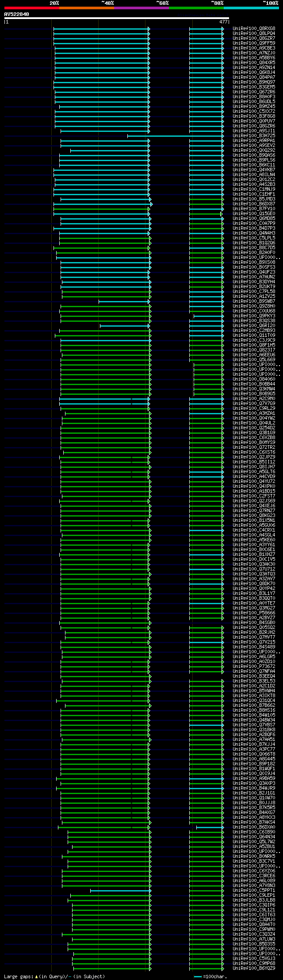
Task: Click the green ~80% identity legend segment
Action: [x=196, y=8]
